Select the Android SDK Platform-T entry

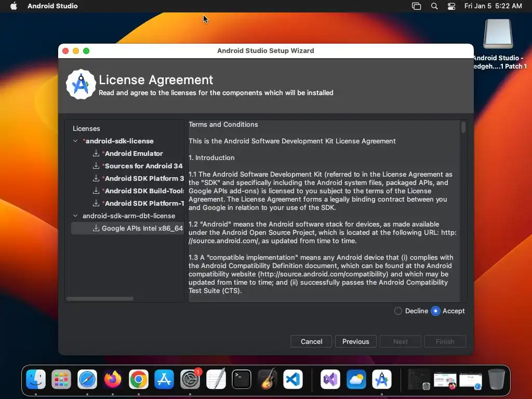(x=128, y=203)
